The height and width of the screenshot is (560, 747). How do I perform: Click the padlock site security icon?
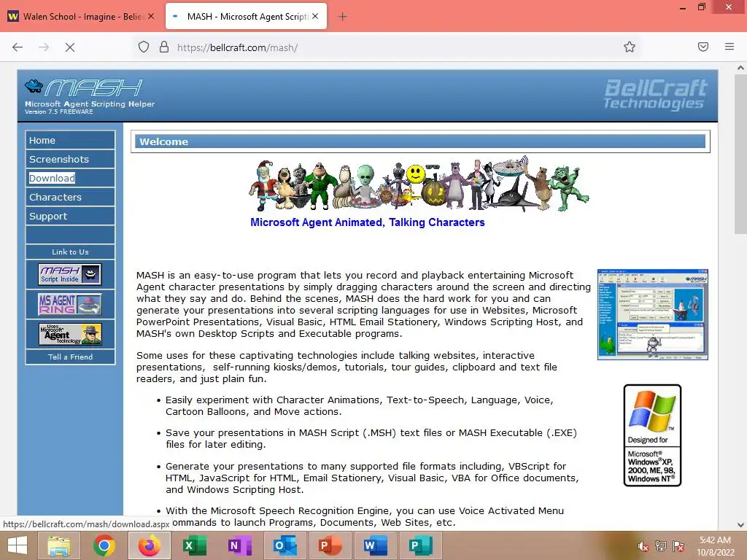coord(164,47)
